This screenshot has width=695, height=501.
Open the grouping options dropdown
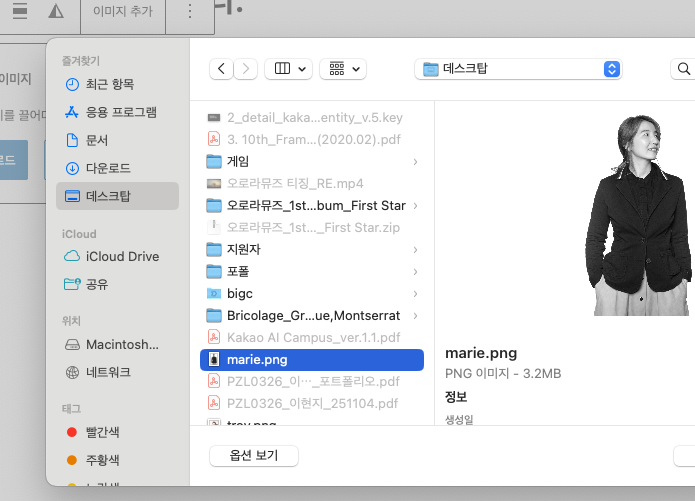click(343, 69)
